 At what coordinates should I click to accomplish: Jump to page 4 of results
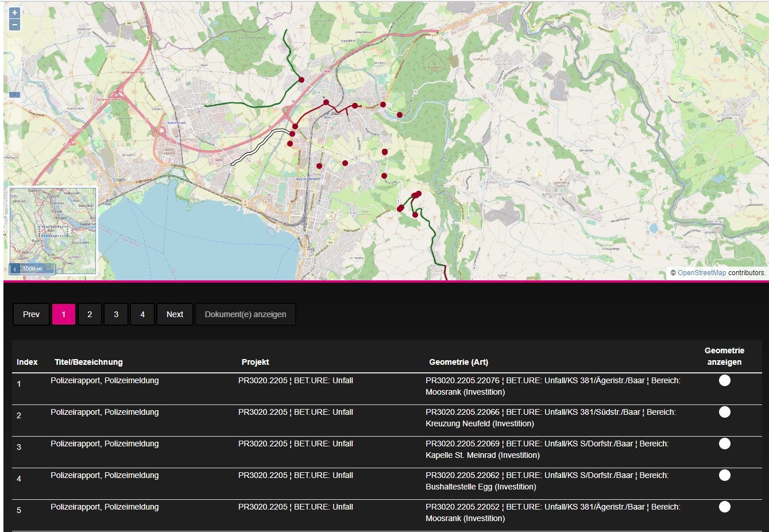coord(142,314)
